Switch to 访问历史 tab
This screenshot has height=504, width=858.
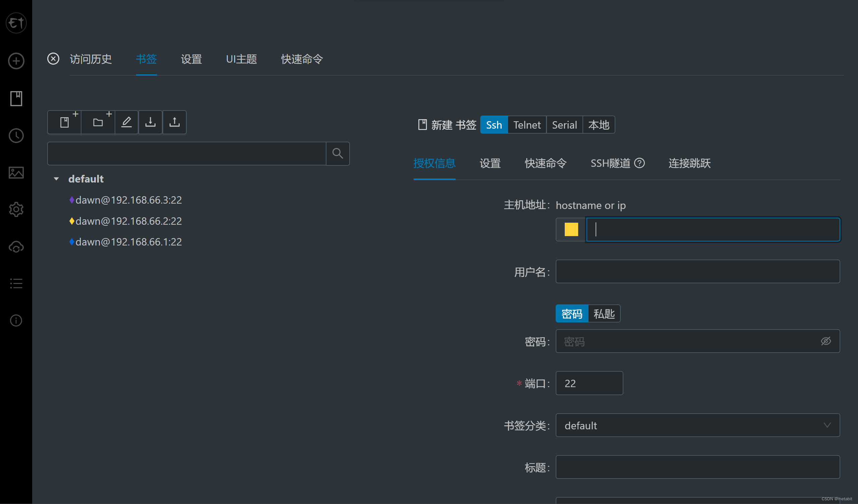click(90, 59)
